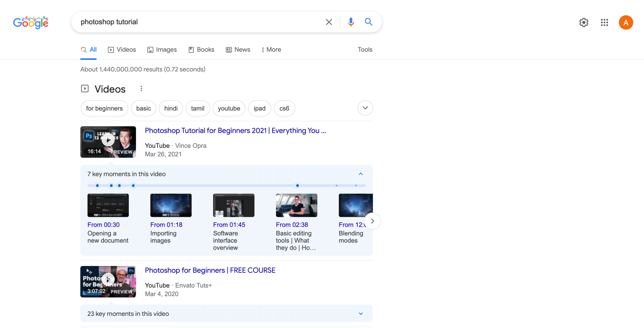Open the More menu
The height and width of the screenshot is (328, 644).
click(271, 50)
